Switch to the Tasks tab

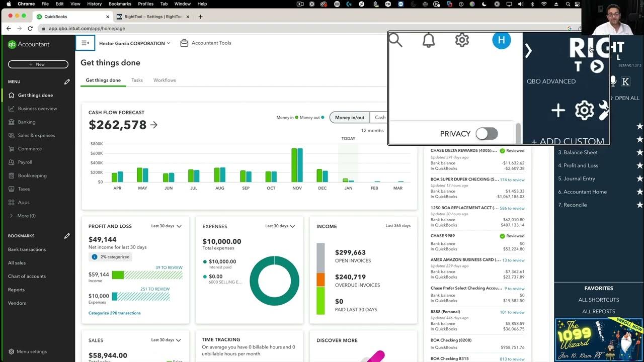pos(137,80)
